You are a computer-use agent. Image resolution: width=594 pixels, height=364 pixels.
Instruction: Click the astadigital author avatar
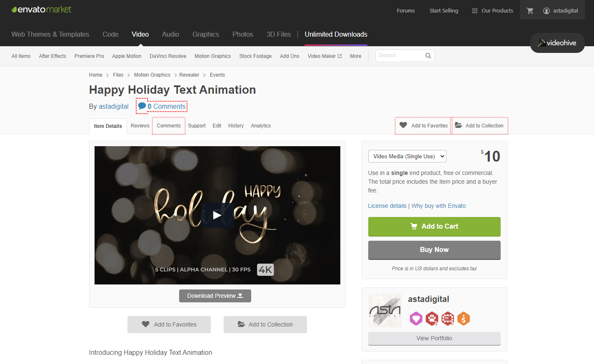pos(385,311)
